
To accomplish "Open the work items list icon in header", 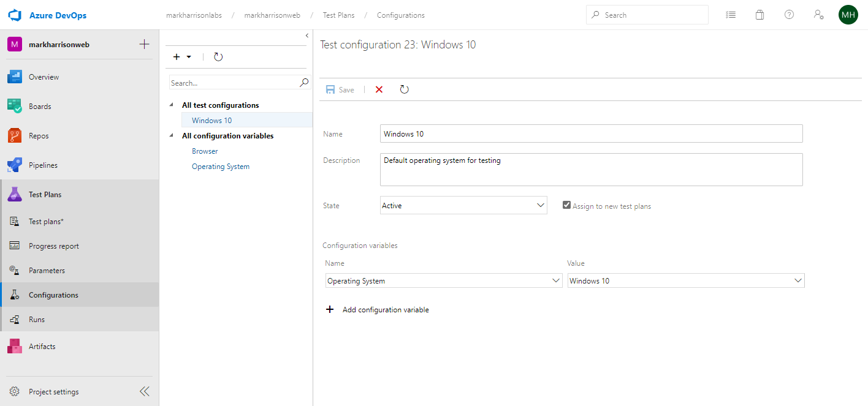I will (730, 15).
